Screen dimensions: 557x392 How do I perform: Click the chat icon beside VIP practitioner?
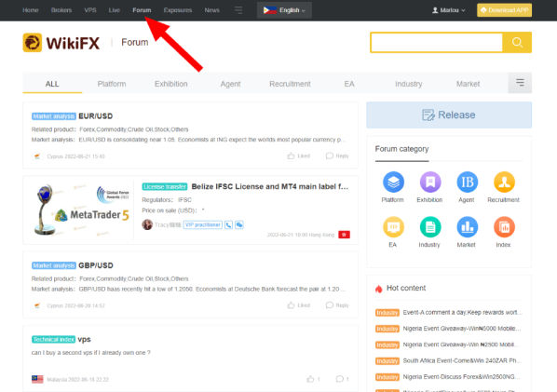[239, 224]
